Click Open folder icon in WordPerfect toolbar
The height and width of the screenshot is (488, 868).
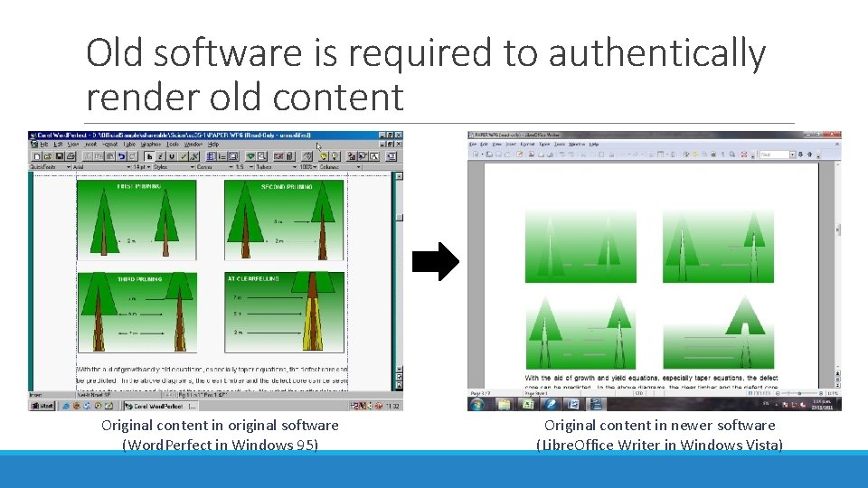click(x=48, y=156)
